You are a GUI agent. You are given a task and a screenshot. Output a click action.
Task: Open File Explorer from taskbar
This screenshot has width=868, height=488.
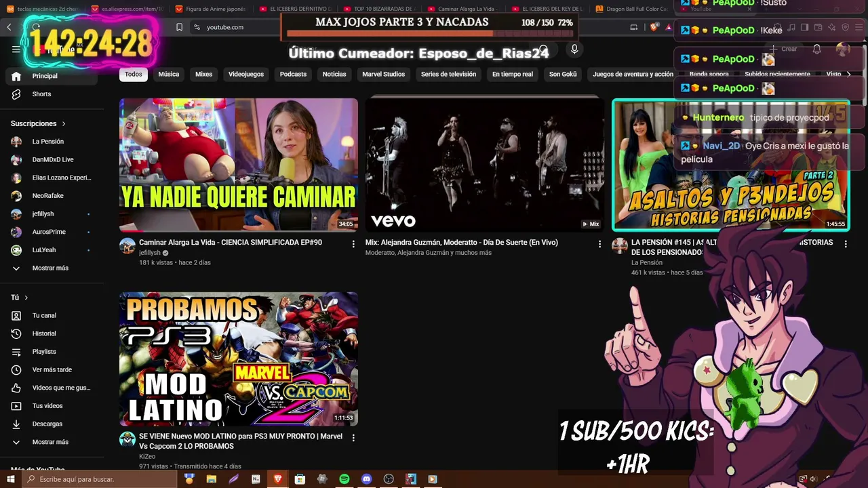click(x=212, y=479)
